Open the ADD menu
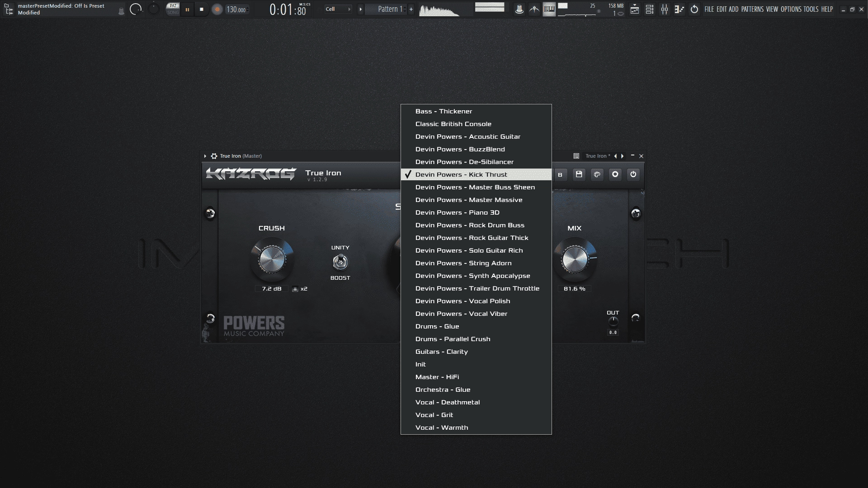Viewport: 868px width, 488px height. (x=733, y=9)
